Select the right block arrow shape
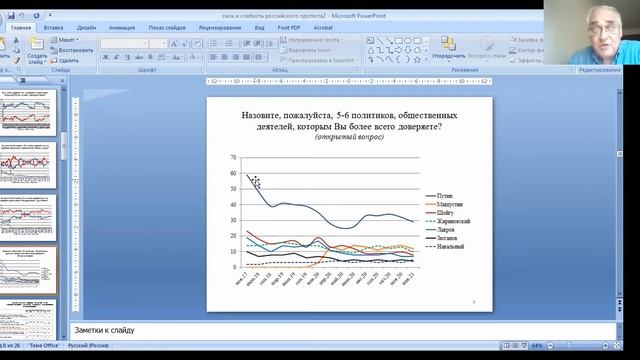The image size is (640, 360). coord(399,50)
